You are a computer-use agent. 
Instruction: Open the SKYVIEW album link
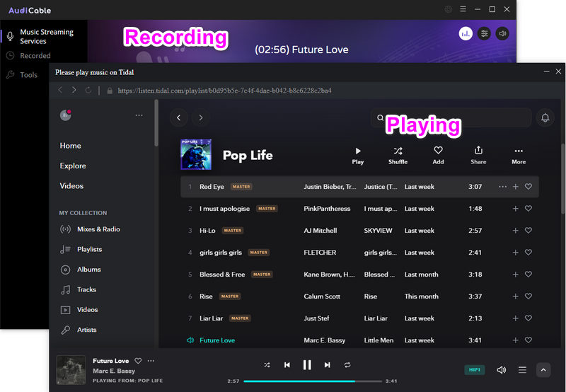pyautogui.click(x=378, y=230)
